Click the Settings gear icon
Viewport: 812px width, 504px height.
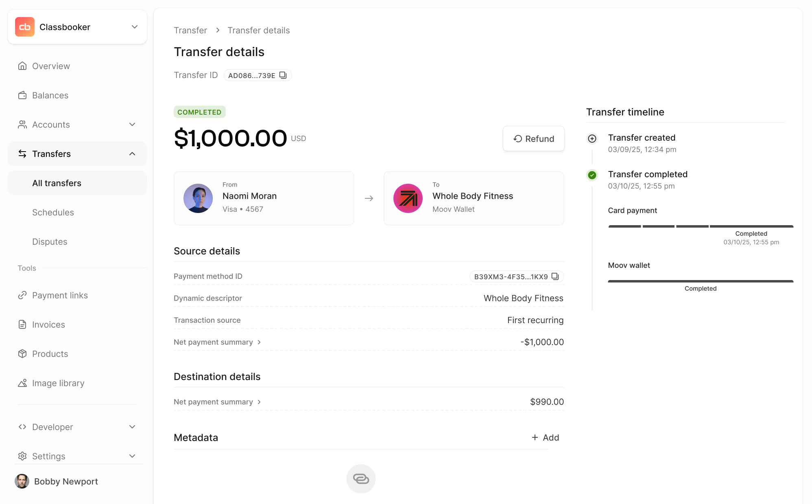22,456
